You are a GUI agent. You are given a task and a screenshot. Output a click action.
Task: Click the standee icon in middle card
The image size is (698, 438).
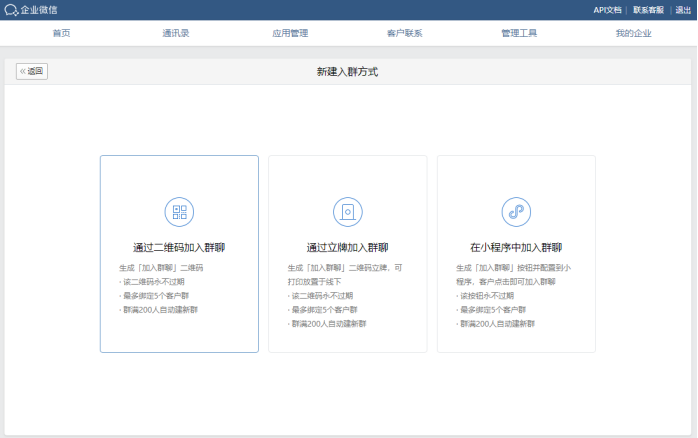347,211
